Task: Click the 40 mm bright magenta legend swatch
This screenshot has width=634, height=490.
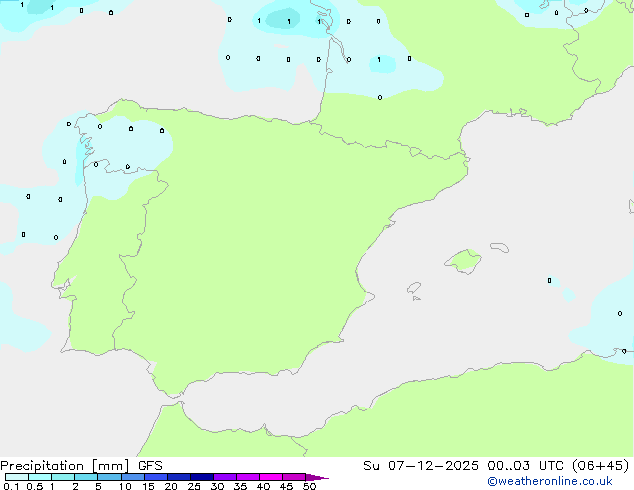Action: pos(271,477)
